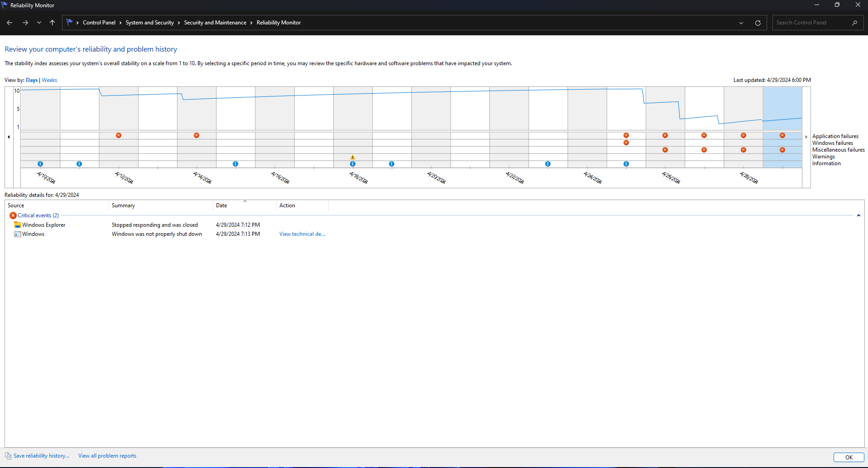Screen dimensions: 868x468
Task: Click information icon on 4/11/2024
Action: tap(79, 164)
